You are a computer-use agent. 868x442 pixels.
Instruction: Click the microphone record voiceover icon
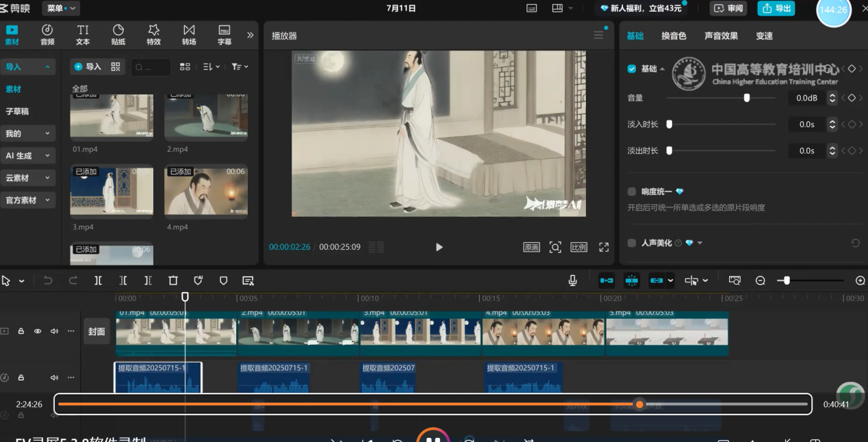(x=572, y=281)
